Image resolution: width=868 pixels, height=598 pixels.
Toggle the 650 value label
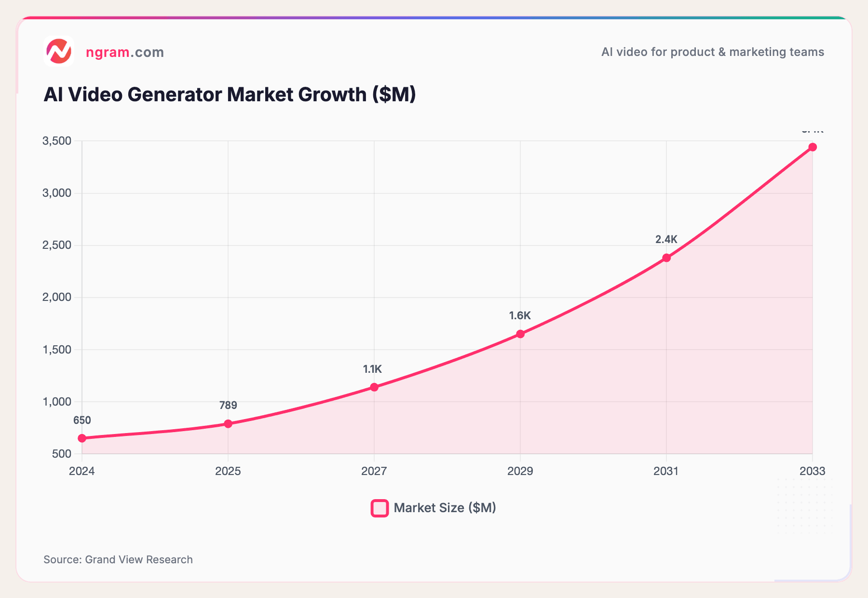pos(82,420)
